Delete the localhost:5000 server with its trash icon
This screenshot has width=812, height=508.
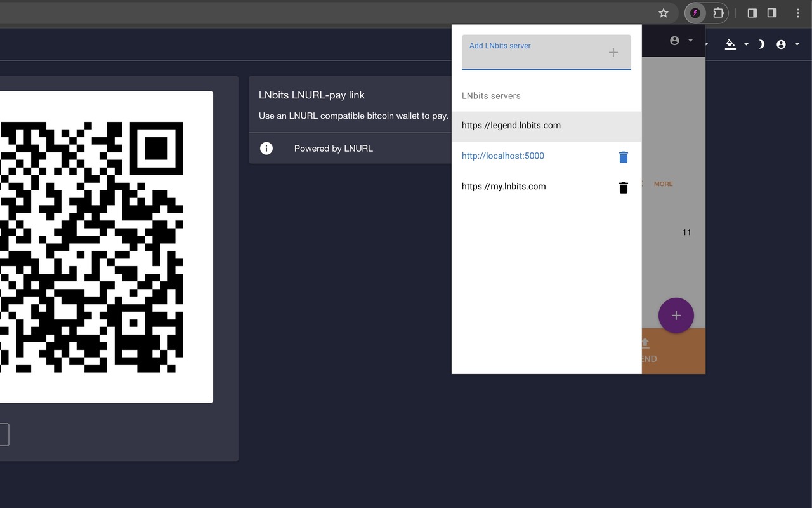pyautogui.click(x=623, y=157)
